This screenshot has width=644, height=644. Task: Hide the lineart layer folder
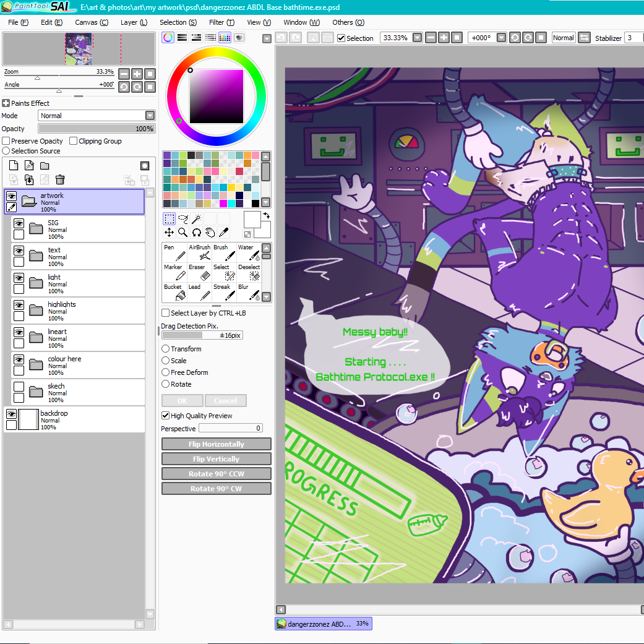(19, 332)
